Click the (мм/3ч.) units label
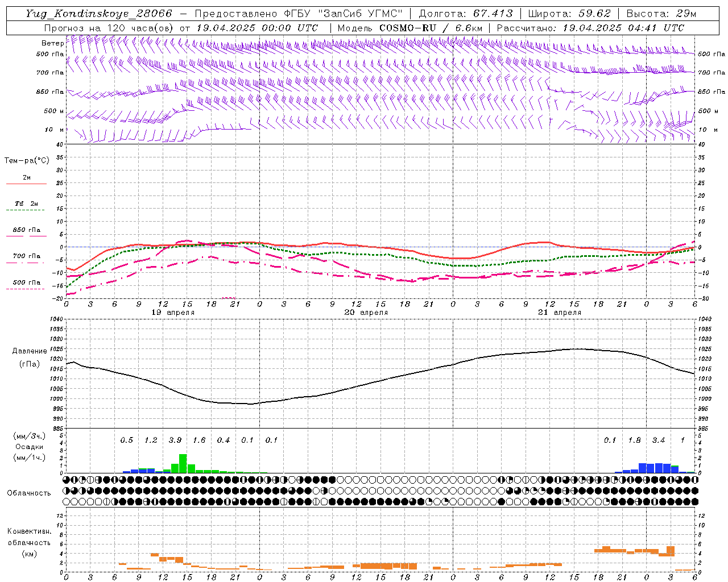Screen dimensions: 728x582 29,436
